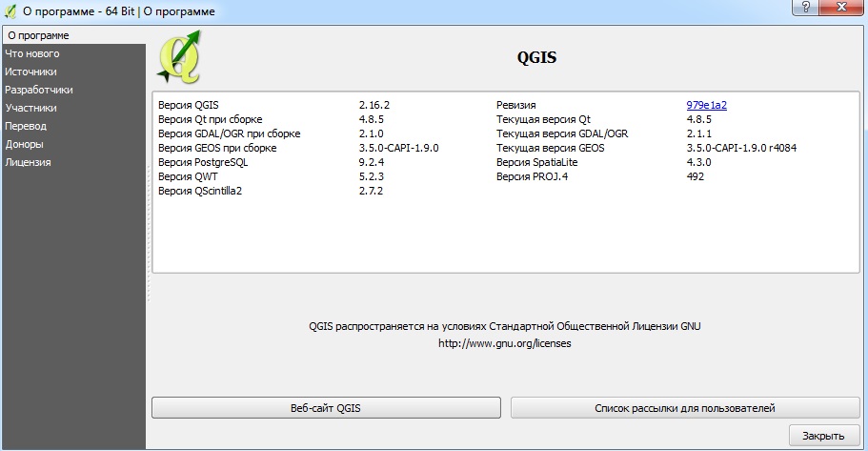
Task: Click the 'Версия QWT' label
Action: tap(188, 176)
